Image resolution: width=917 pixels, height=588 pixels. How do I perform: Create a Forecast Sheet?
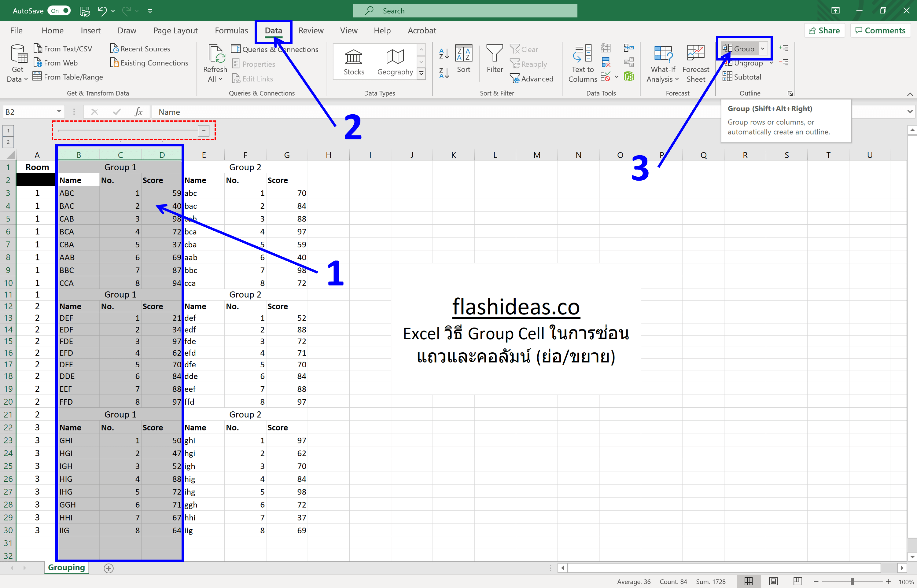click(x=696, y=63)
